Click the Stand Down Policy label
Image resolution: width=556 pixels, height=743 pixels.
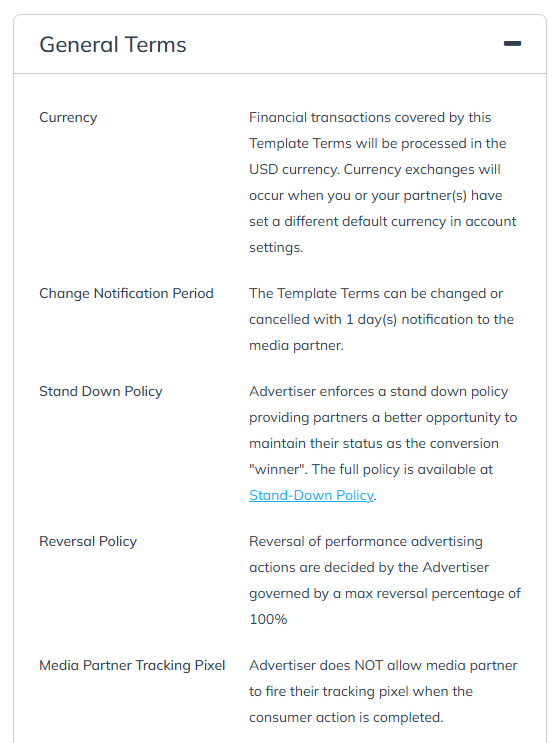100,391
